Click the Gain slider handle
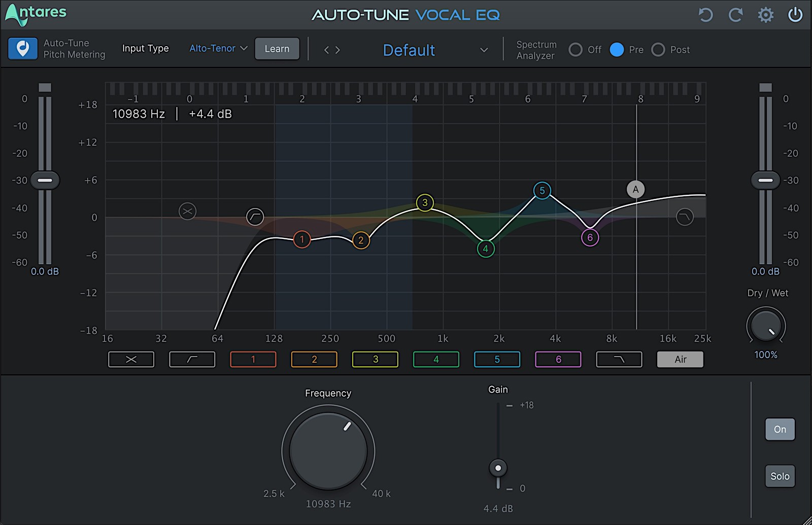This screenshot has width=812, height=525. pos(498,468)
